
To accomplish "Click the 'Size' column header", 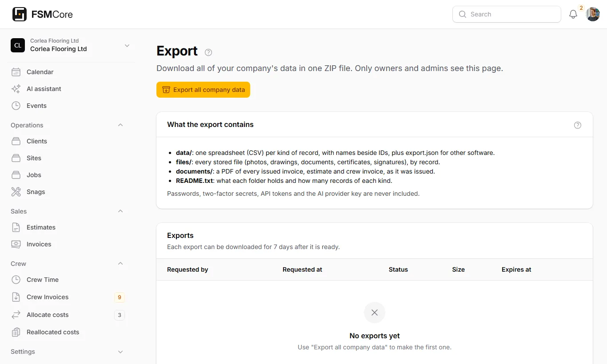I will 458,269.
